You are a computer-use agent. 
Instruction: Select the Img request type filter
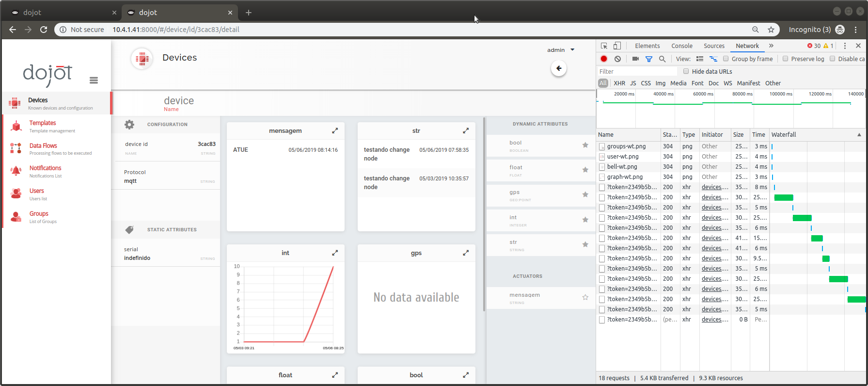click(x=661, y=83)
